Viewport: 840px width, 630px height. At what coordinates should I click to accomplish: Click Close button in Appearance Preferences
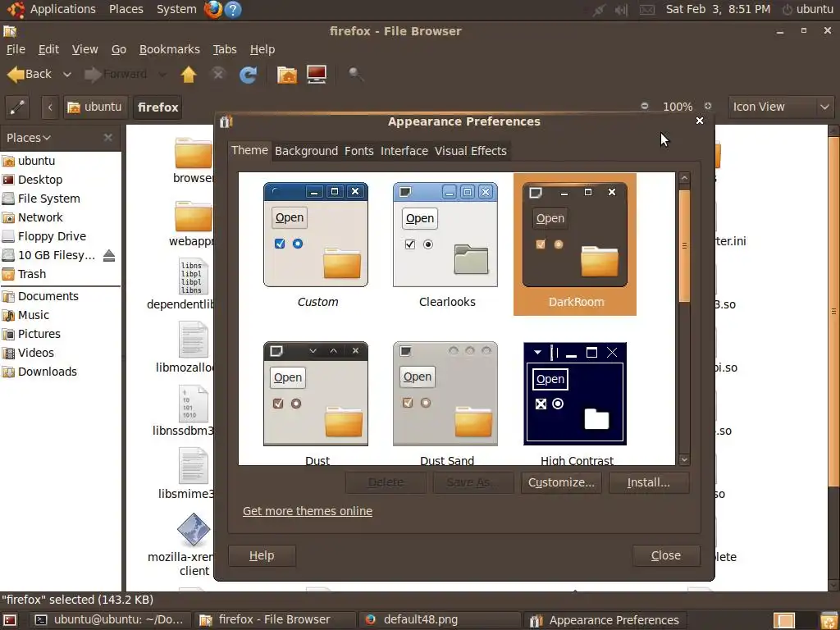[x=666, y=555]
